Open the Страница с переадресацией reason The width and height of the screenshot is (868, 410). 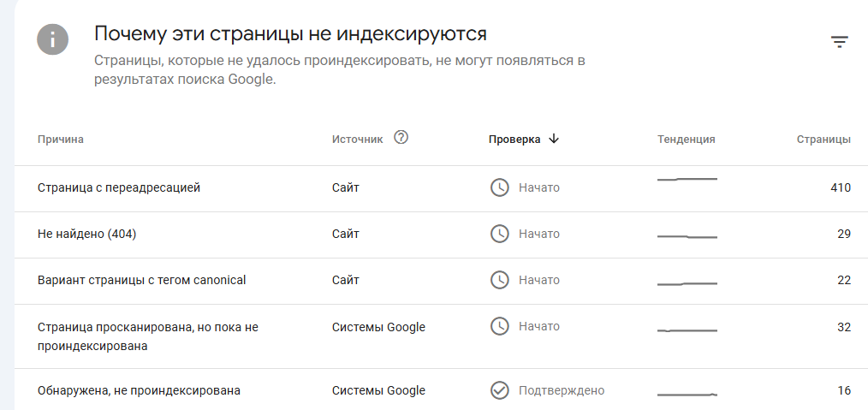119,187
